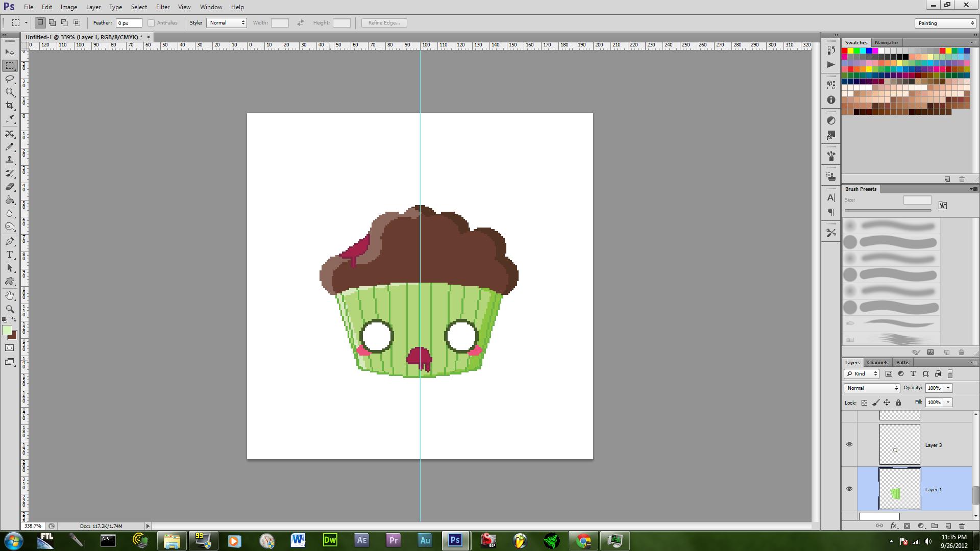Select the Hand tool

click(10, 296)
